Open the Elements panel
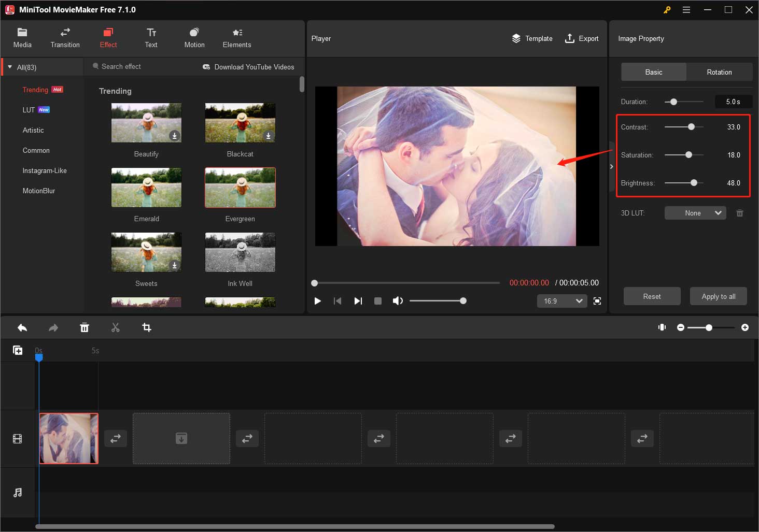 (x=236, y=37)
